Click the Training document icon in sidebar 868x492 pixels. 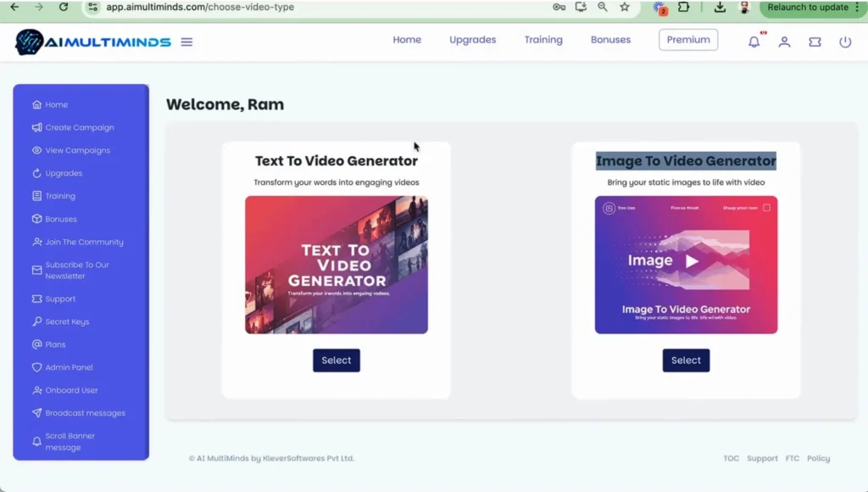(36, 196)
